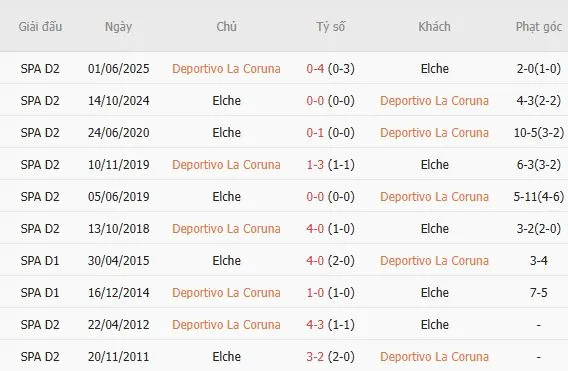Open the 4-0 score for 30/04/2015
568x371 pixels.
tap(315, 260)
